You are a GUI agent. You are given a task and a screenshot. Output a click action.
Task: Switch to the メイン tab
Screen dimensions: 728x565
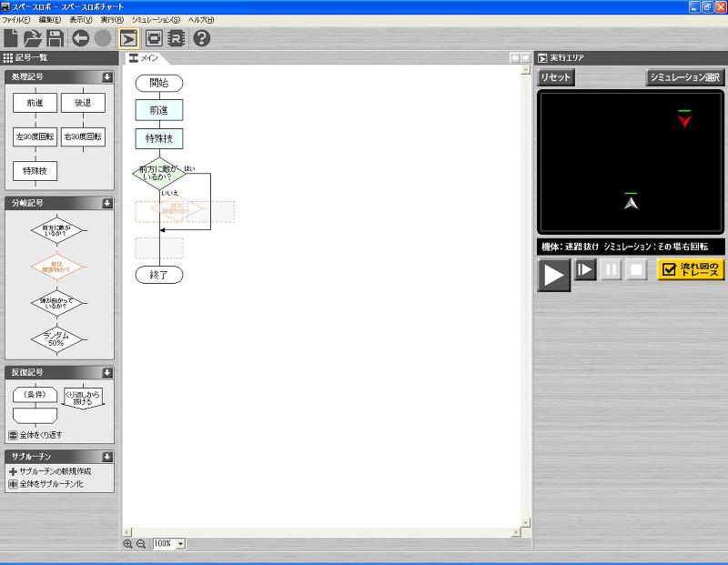[x=145, y=58]
